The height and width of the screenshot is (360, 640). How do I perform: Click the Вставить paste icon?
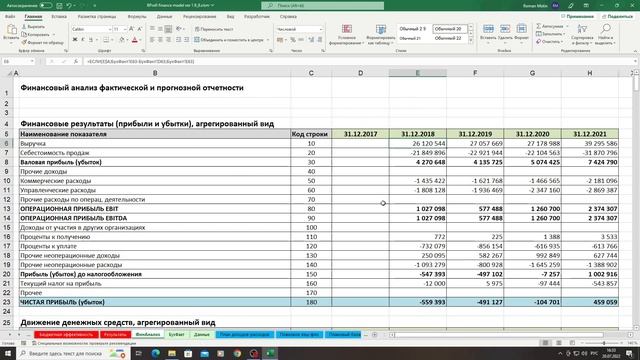pyautogui.click(x=11, y=30)
